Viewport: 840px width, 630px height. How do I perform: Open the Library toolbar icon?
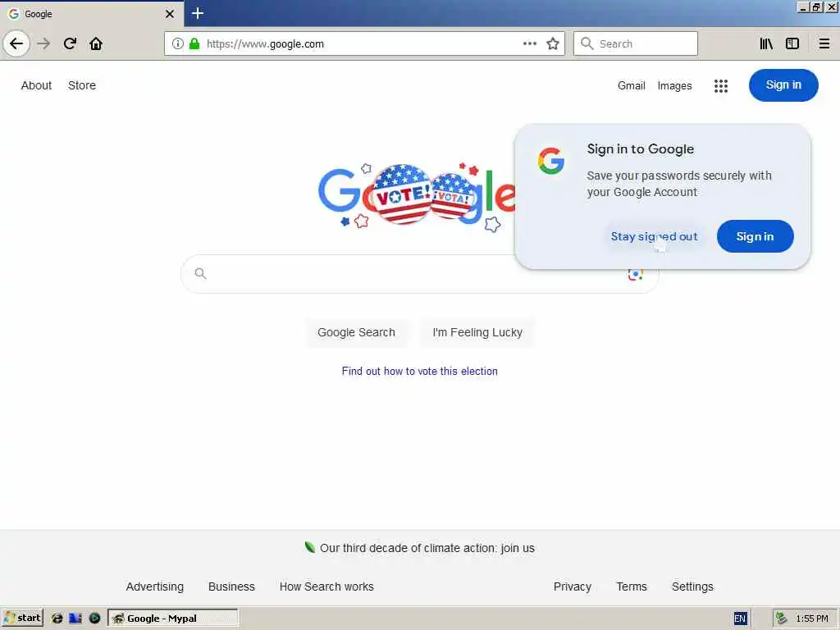pos(766,43)
